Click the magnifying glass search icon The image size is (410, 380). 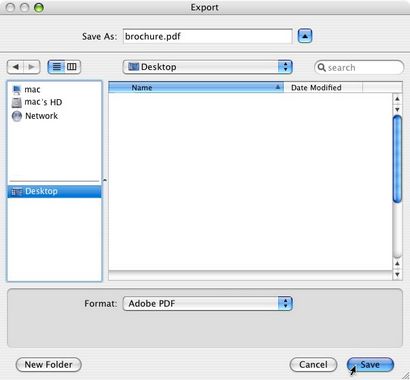click(x=321, y=68)
